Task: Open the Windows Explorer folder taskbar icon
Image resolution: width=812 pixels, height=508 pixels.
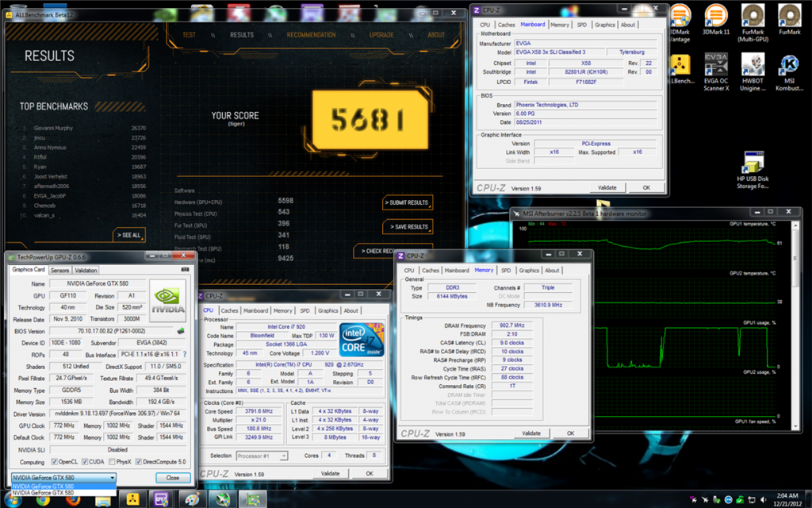Action: tap(102, 500)
